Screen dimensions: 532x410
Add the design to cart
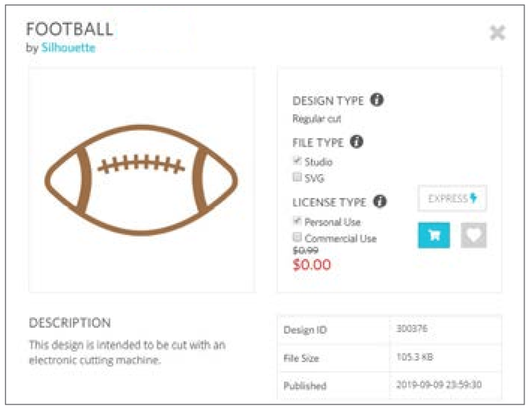(x=434, y=235)
